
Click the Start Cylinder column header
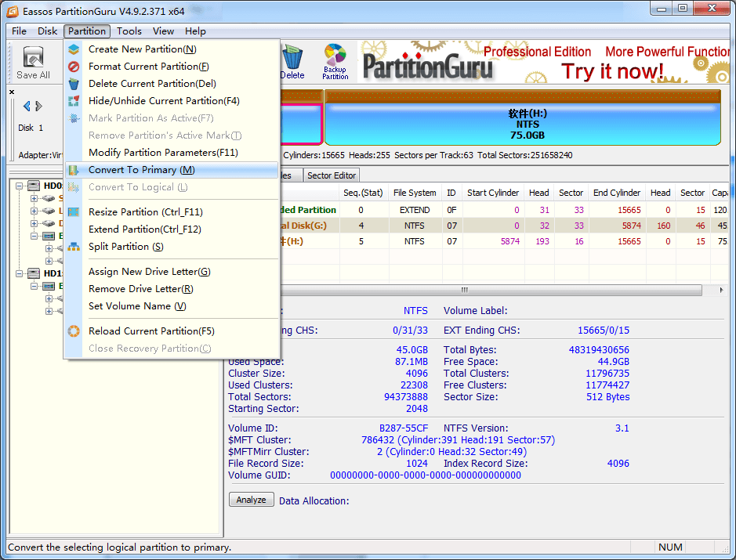(x=492, y=193)
